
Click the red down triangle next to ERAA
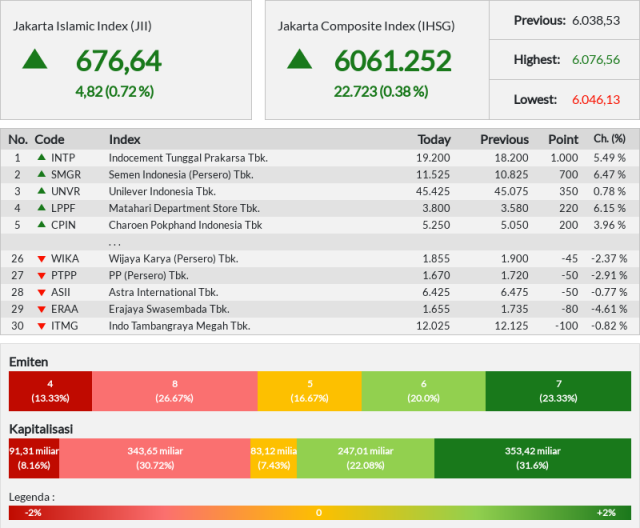(41, 309)
